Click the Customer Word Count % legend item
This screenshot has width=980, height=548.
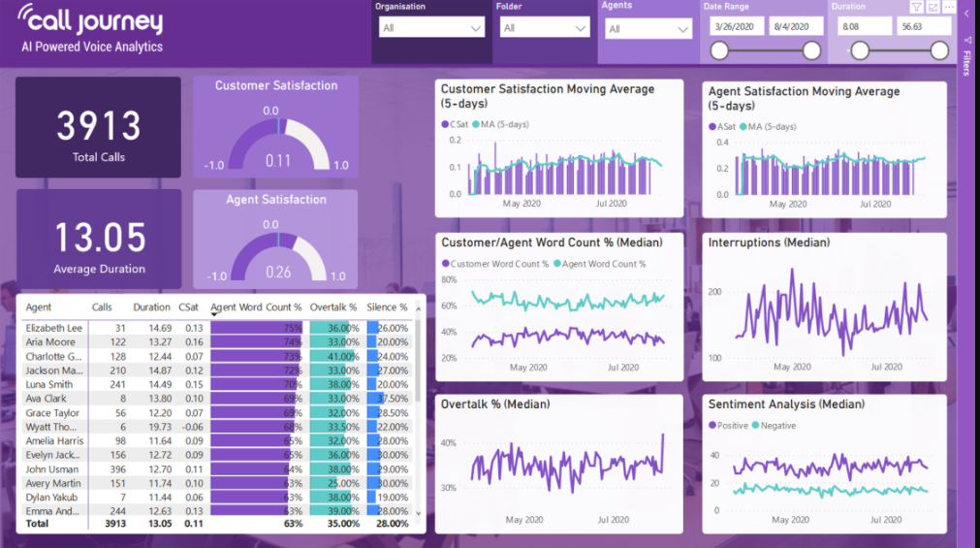tap(495, 264)
